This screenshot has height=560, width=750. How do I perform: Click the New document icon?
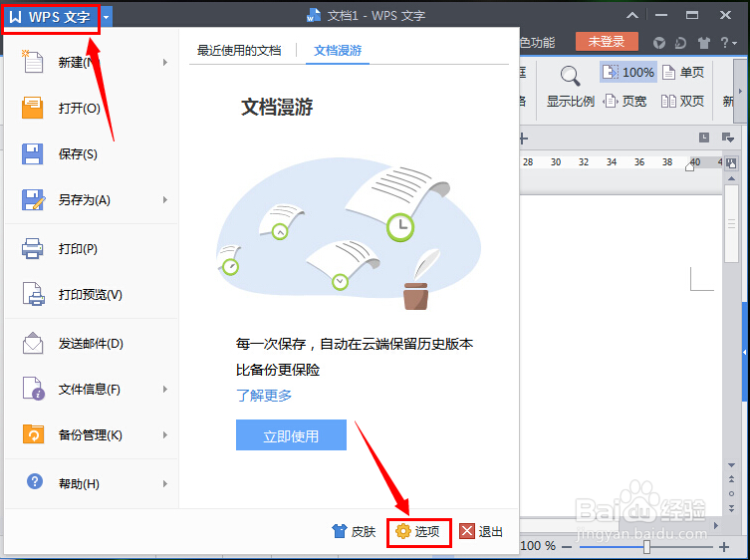pyautogui.click(x=33, y=61)
